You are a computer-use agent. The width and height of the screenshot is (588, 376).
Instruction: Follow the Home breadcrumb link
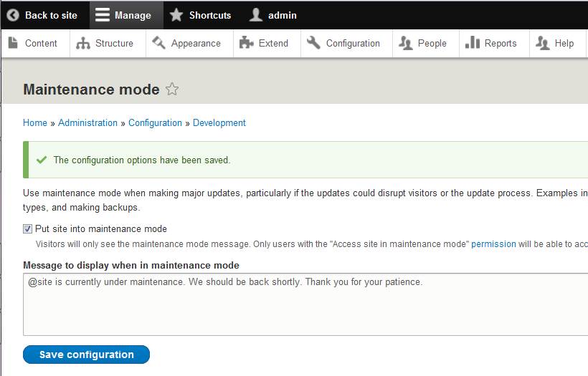[x=35, y=123]
